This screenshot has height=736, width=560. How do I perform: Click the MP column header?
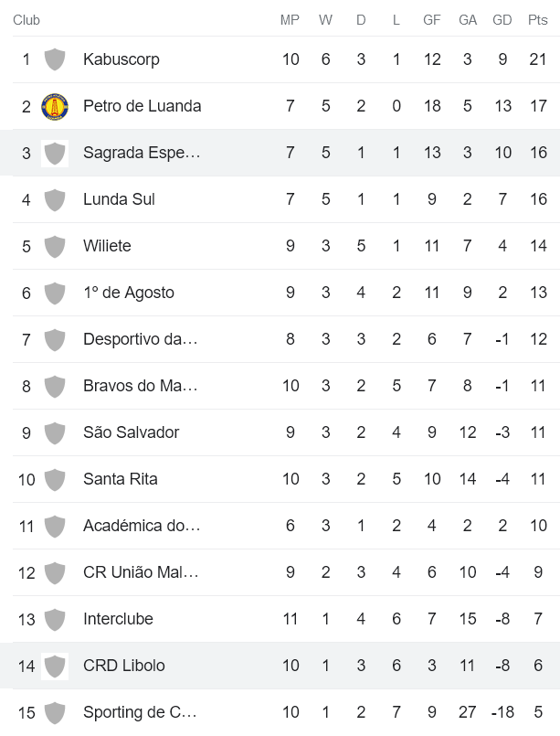coord(290,20)
